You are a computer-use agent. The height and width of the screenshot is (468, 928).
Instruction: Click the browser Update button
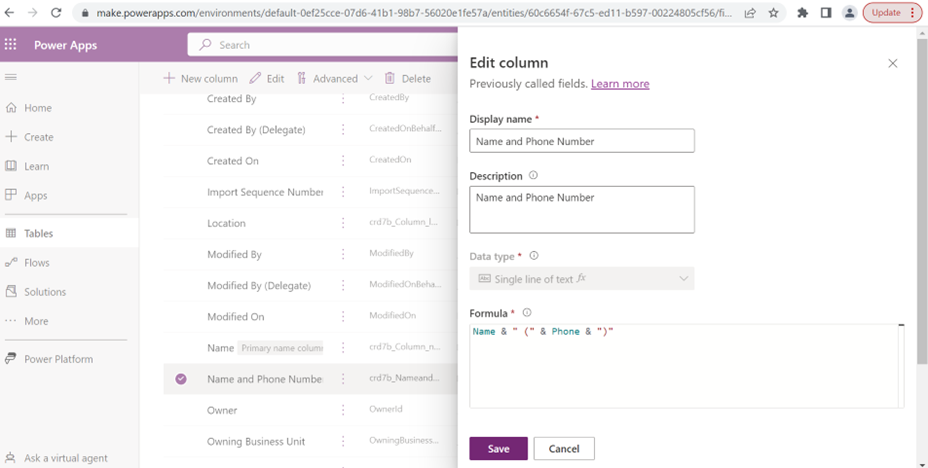tap(892, 12)
